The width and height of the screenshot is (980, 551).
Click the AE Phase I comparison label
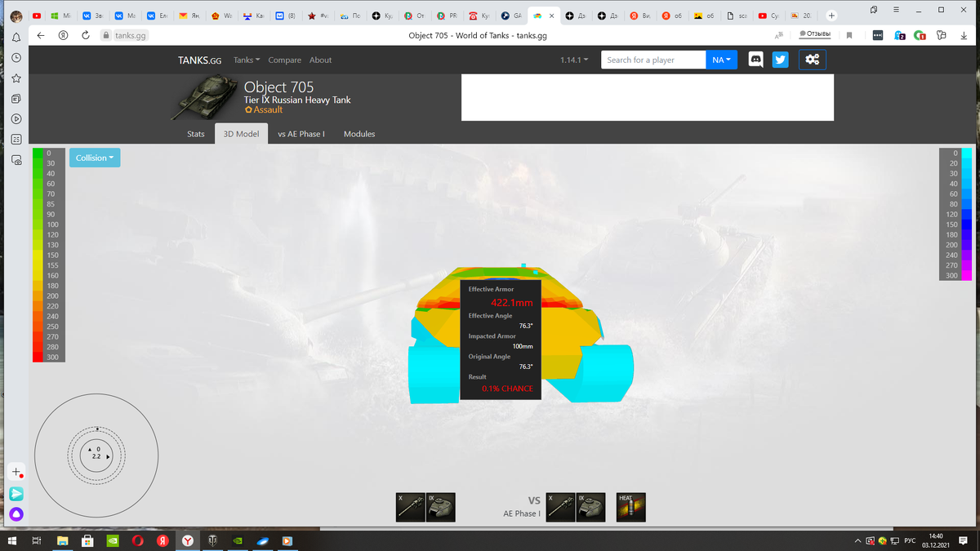click(521, 513)
